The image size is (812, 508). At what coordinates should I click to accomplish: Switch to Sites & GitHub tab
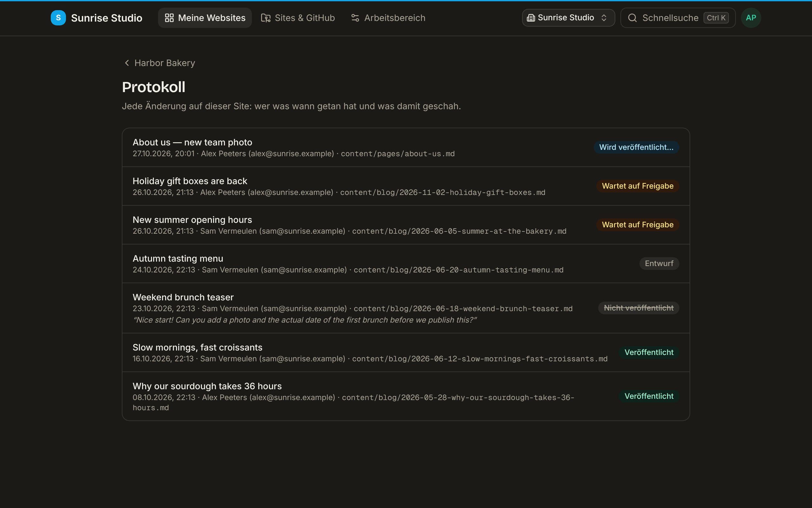click(x=298, y=18)
